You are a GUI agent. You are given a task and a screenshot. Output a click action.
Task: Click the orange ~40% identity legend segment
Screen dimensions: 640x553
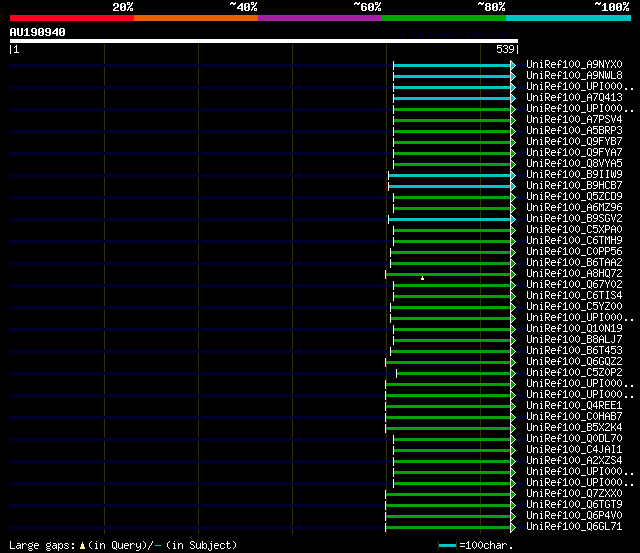point(196,18)
